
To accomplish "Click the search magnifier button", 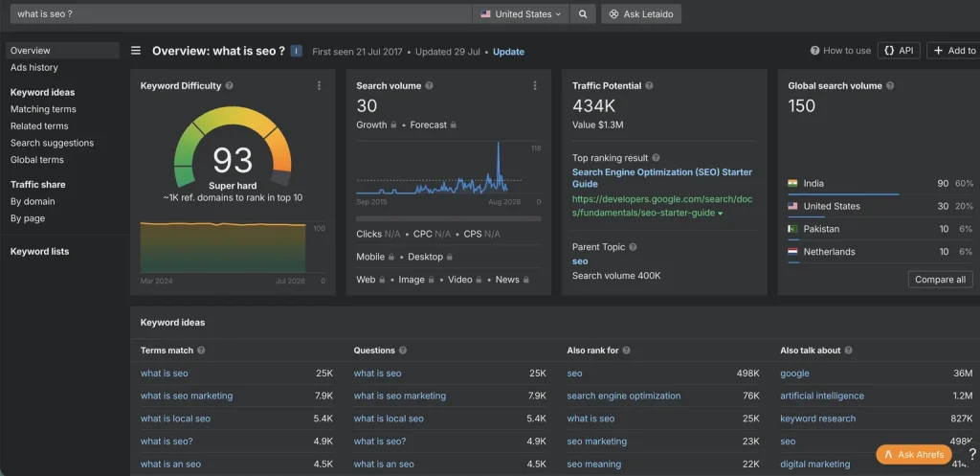I will tap(583, 13).
